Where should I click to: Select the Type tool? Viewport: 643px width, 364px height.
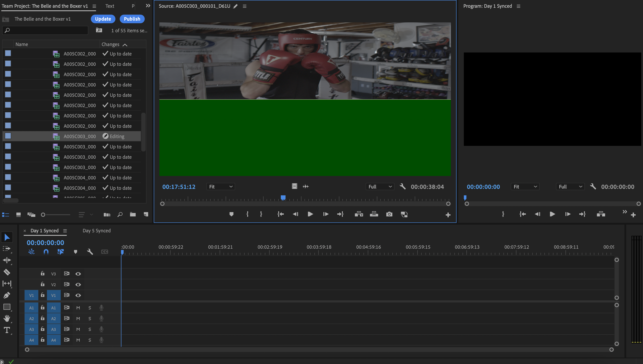(x=7, y=330)
